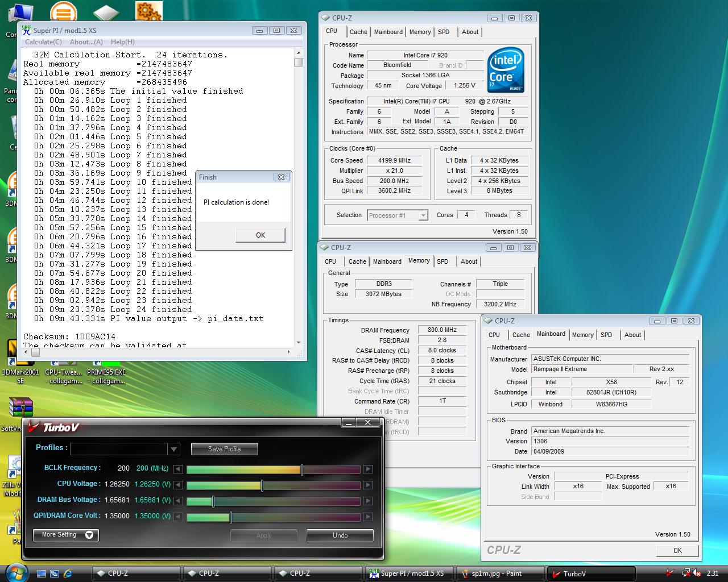Click the DRAM Bus Voltage increase arrow
The height and width of the screenshot is (582, 728).
pos(368,501)
